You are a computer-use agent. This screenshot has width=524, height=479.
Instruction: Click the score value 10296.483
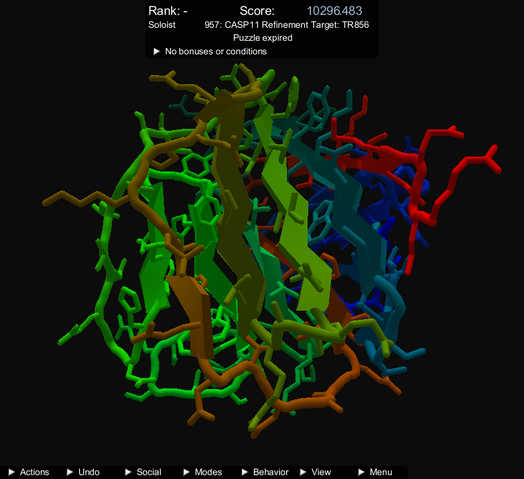coord(335,11)
